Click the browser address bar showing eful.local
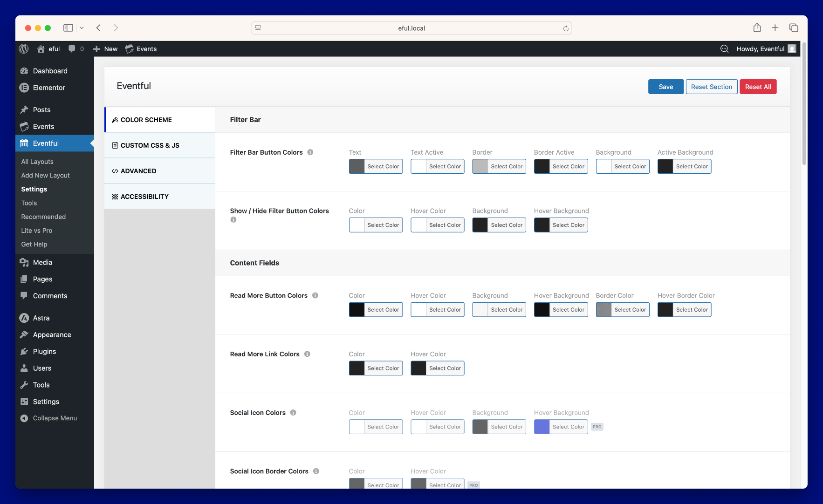The image size is (823, 504). (x=411, y=28)
